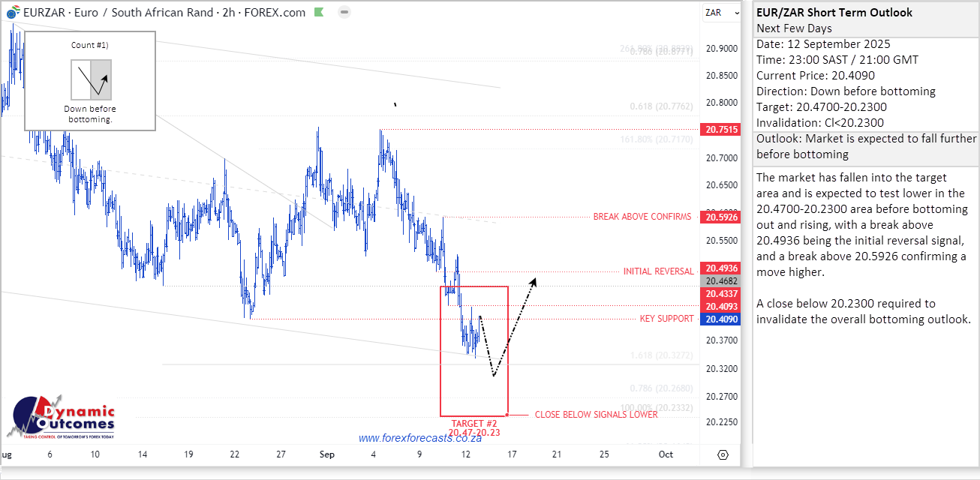Click 20.3200 on the price axis

(721, 369)
